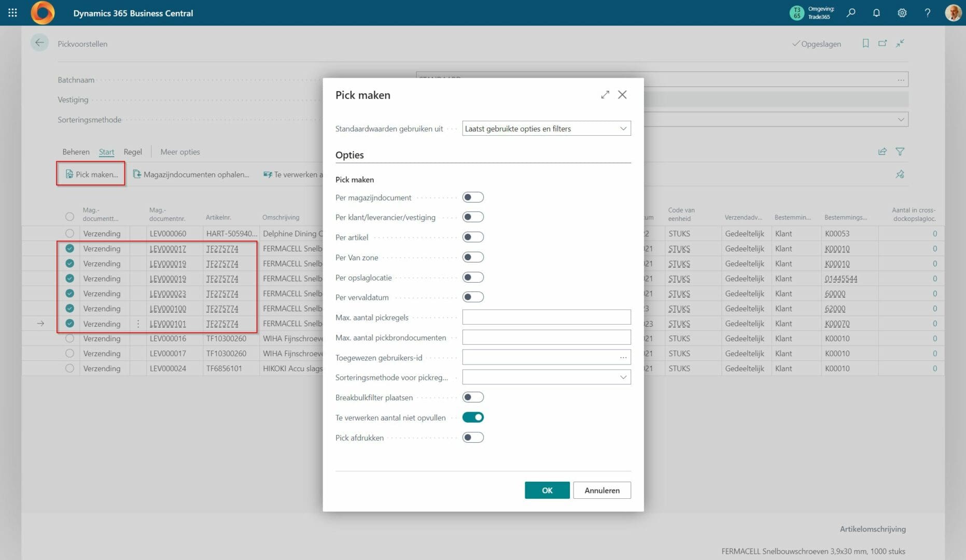Click the share icon above the list

[883, 151]
